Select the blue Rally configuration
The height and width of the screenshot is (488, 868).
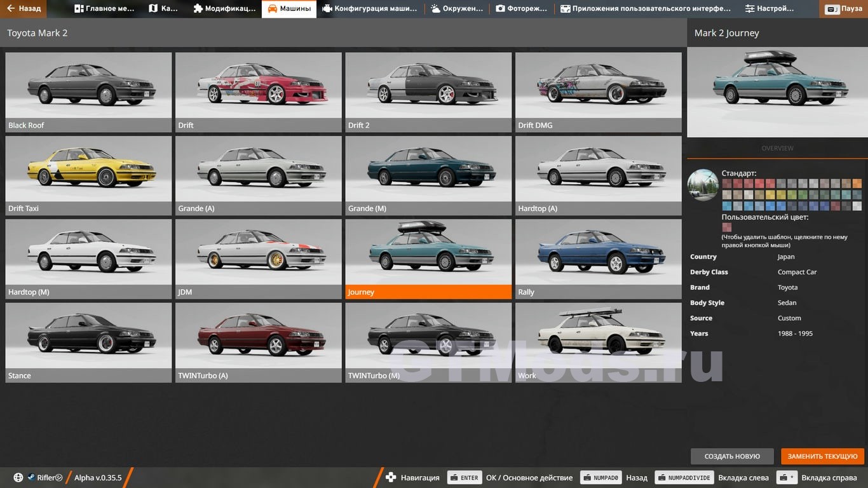coord(599,259)
